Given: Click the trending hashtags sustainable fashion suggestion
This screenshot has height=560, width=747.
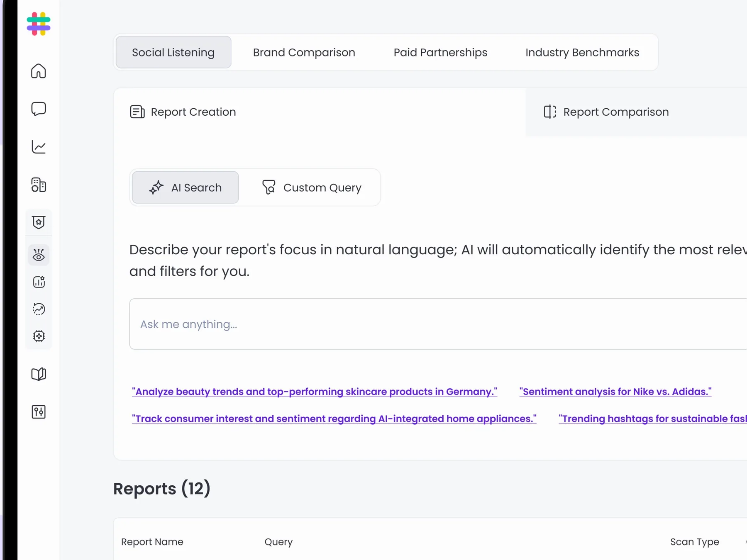Looking at the screenshot, I should (652, 419).
